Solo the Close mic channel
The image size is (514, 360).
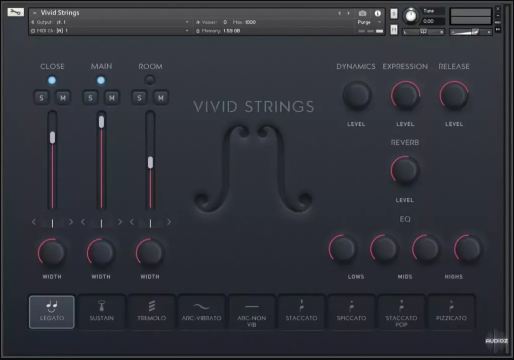point(41,98)
